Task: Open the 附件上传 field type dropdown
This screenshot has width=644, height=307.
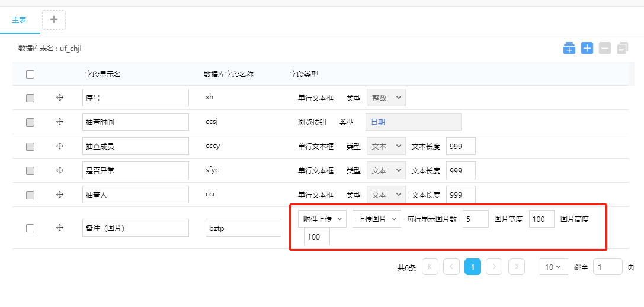Action: click(x=322, y=219)
